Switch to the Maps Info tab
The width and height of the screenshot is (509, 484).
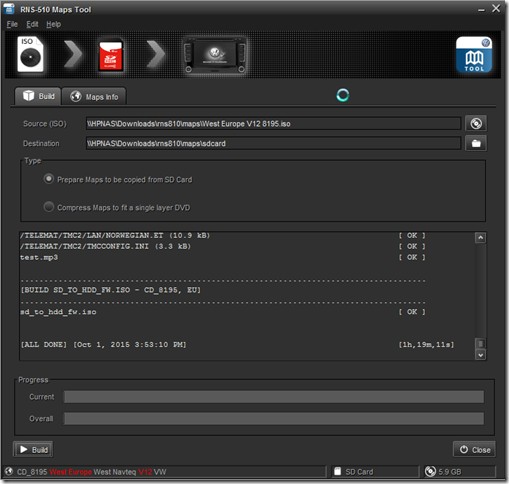click(x=94, y=97)
